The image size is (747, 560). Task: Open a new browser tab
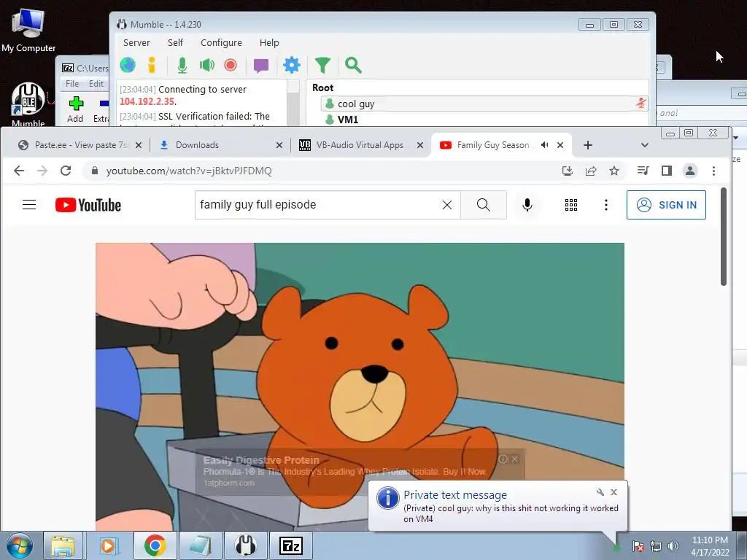(x=588, y=145)
